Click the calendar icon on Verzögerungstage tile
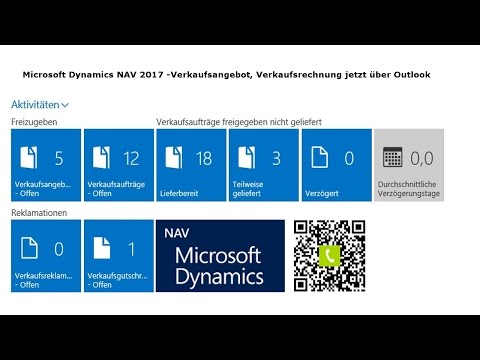 point(393,157)
